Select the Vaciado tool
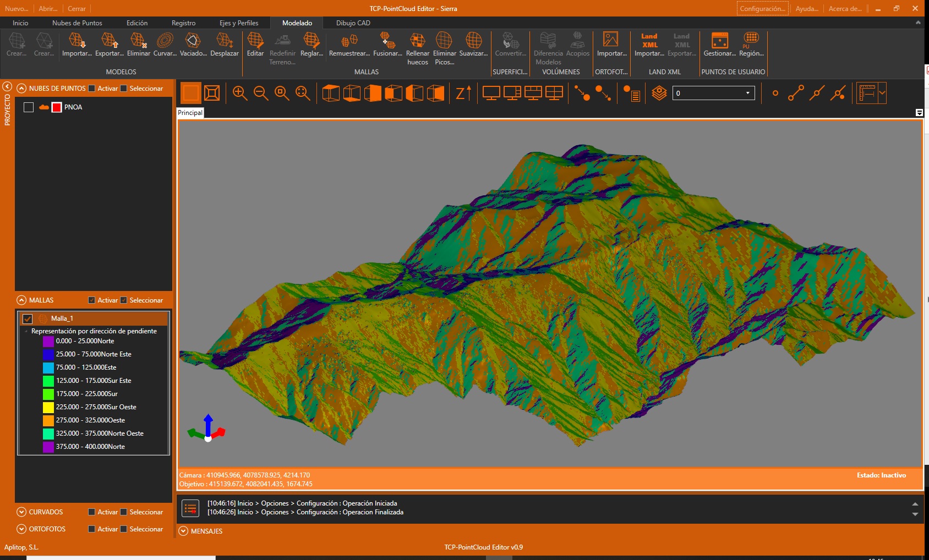The width and height of the screenshot is (929, 560). (x=193, y=45)
